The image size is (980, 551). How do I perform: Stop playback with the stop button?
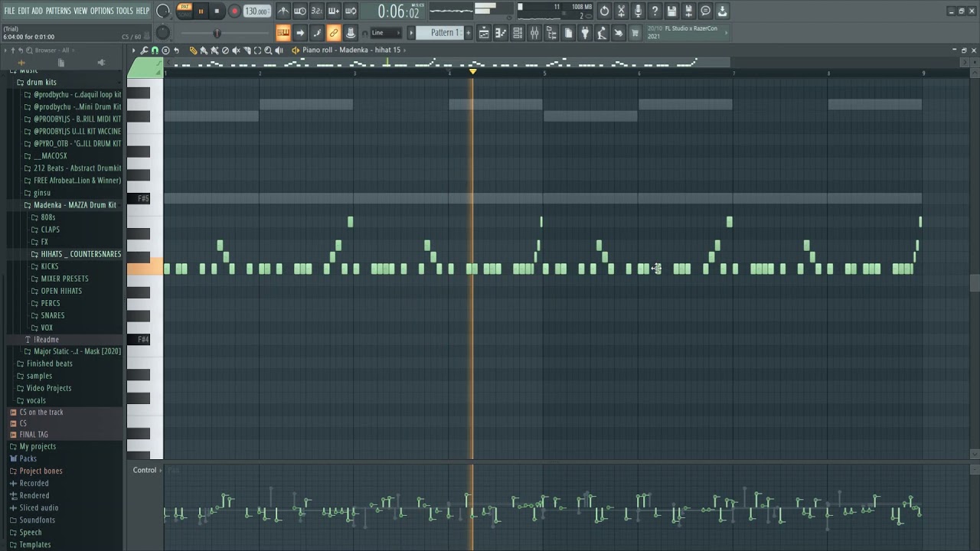pyautogui.click(x=217, y=11)
